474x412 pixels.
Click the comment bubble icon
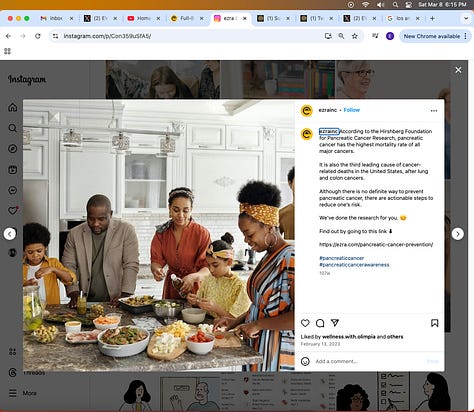click(320, 323)
